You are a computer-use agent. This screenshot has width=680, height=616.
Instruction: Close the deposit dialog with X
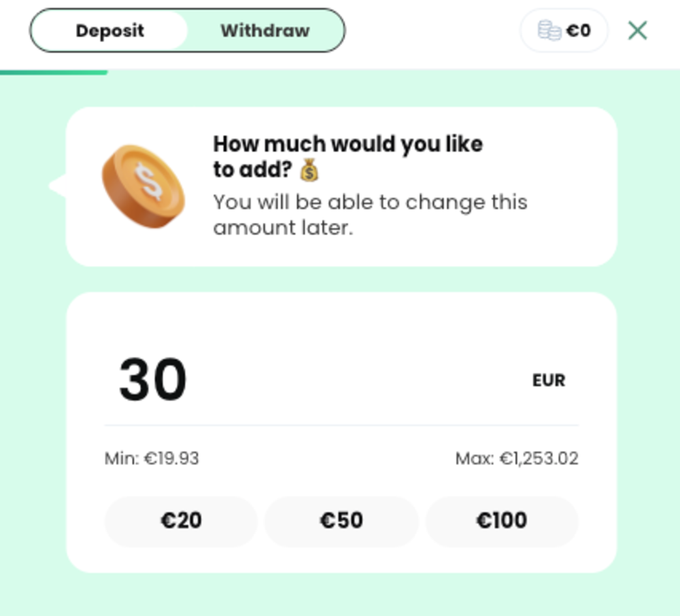pos(637,31)
